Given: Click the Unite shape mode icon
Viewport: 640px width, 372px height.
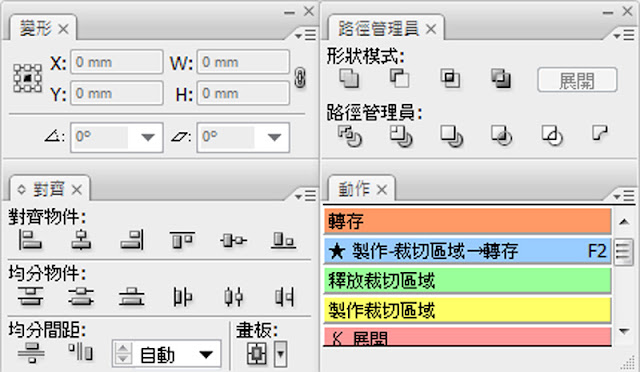Looking at the screenshot, I should (349, 78).
